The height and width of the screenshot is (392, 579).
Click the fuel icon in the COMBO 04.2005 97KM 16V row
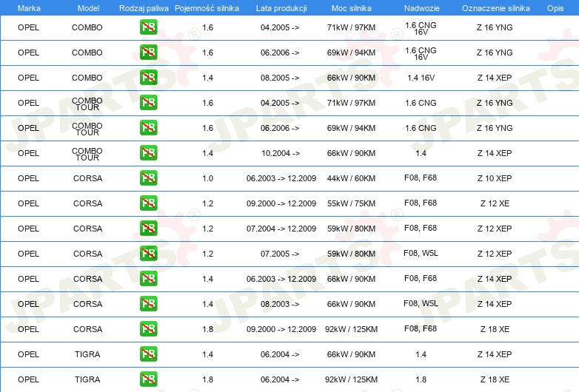tap(148, 27)
